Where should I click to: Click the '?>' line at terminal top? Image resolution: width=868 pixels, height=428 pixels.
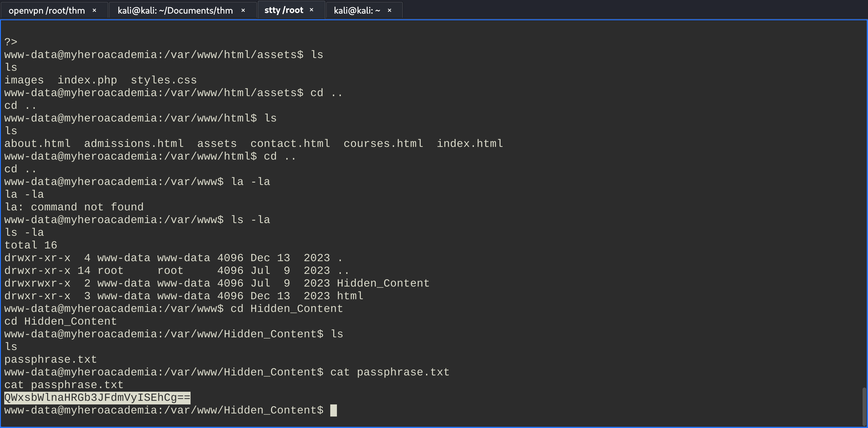tap(11, 42)
